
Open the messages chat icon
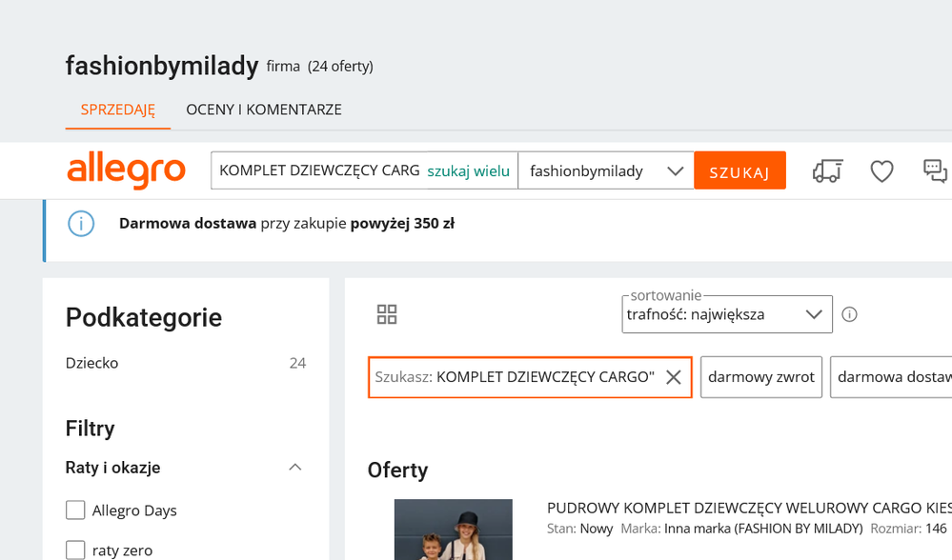coord(935,171)
